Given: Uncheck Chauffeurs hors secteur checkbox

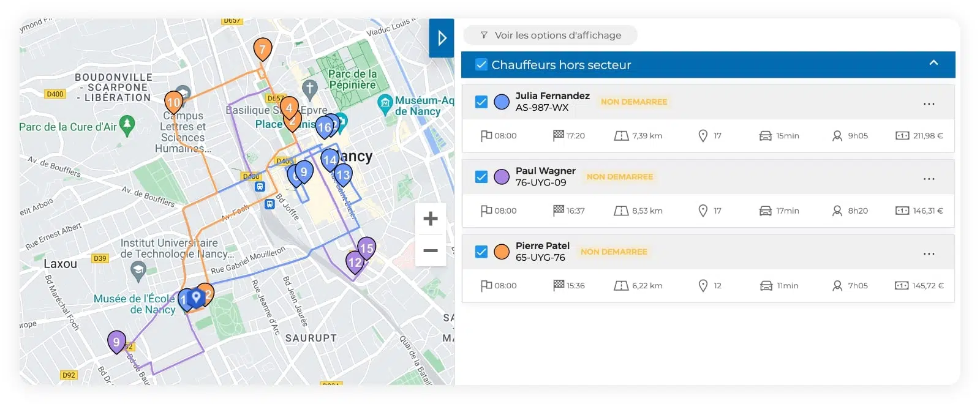Looking at the screenshot, I should [x=481, y=64].
